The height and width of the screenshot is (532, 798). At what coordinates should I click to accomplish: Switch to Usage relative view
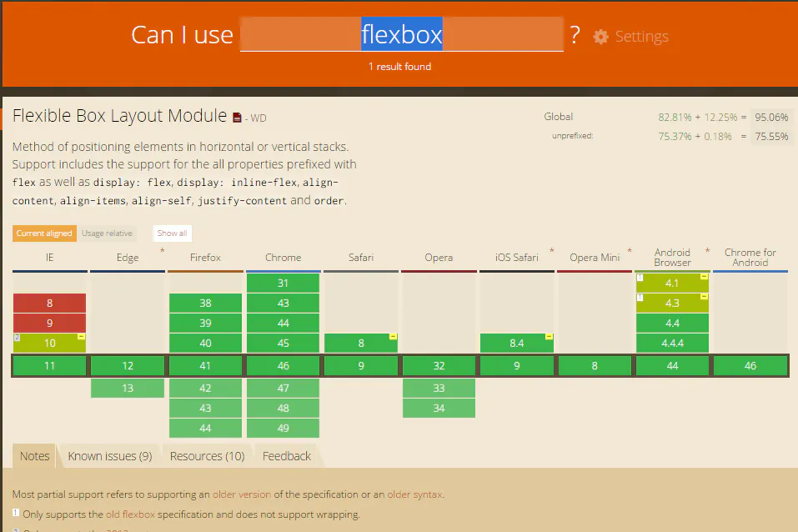coord(107,233)
